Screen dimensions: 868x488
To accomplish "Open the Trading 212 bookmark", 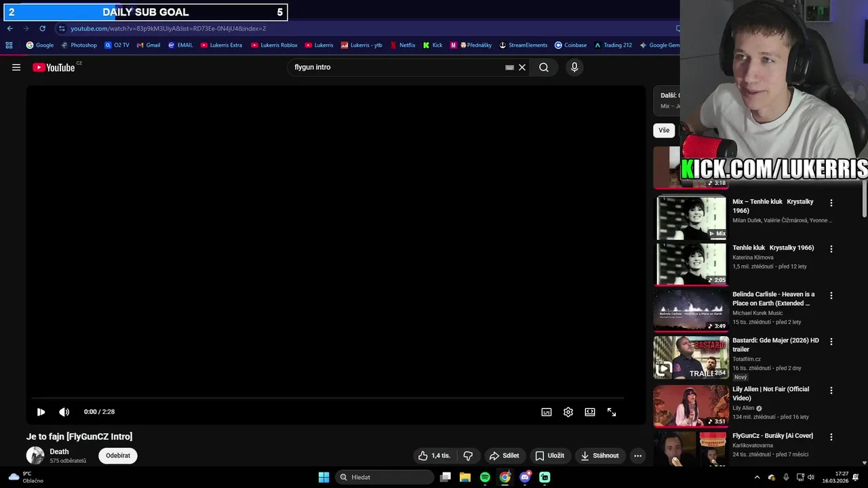I will 613,45.
